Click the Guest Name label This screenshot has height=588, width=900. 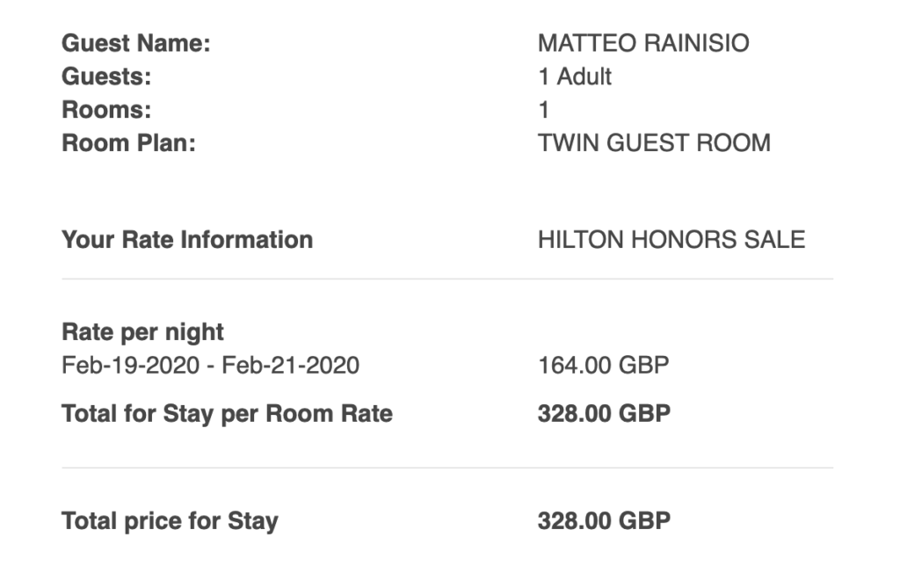pos(136,43)
